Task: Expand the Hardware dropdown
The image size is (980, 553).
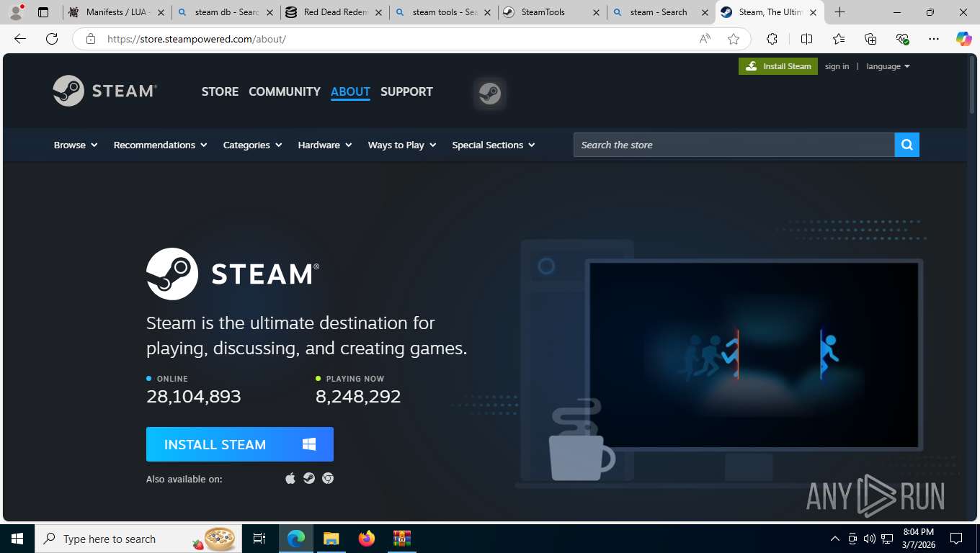Action: pyautogui.click(x=325, y=145)
